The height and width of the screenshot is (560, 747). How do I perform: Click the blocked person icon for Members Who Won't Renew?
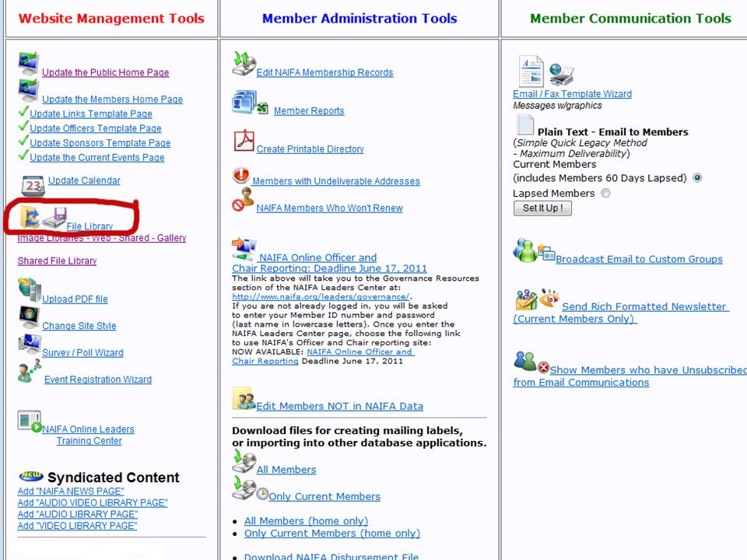(x=244, y=199)
